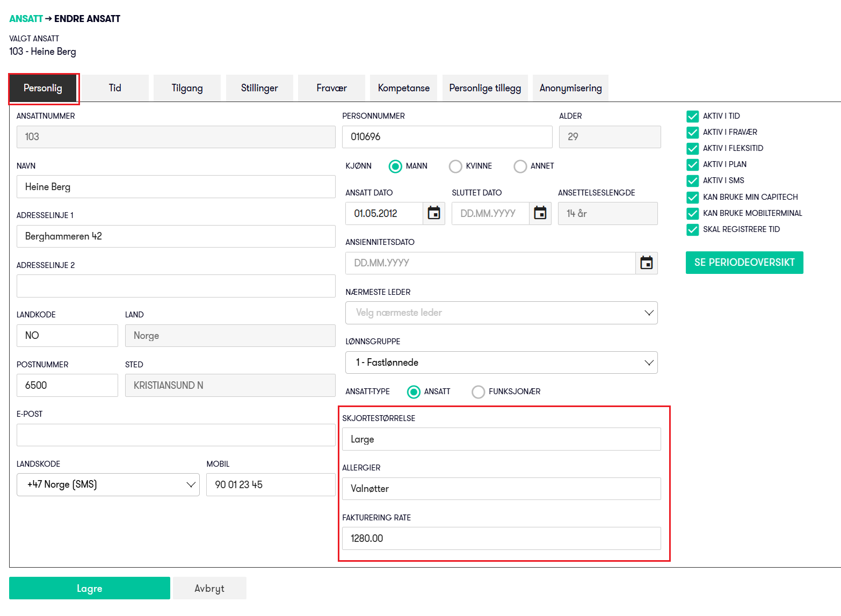Open calendar picker for Sluttet dato

tap(540, 213)
